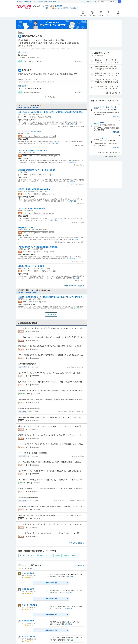
Task: Open the 歯科助手／非常勤／短時間勤務OK job listing
Action: click(34, 189)
